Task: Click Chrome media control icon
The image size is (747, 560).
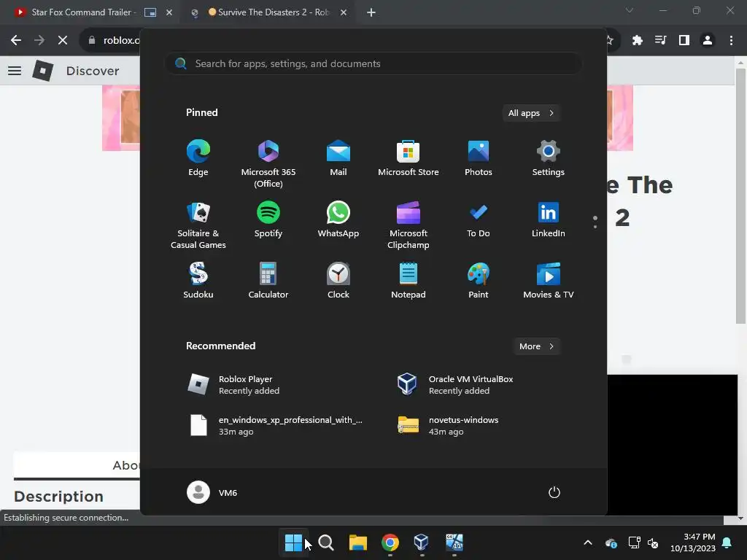Action: coord(660,41)
